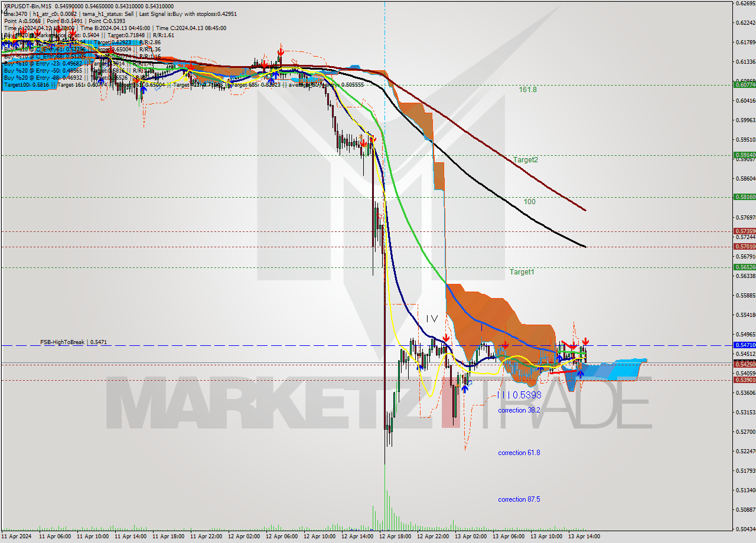Click the 0.5860 price axis label

(745, 179)
